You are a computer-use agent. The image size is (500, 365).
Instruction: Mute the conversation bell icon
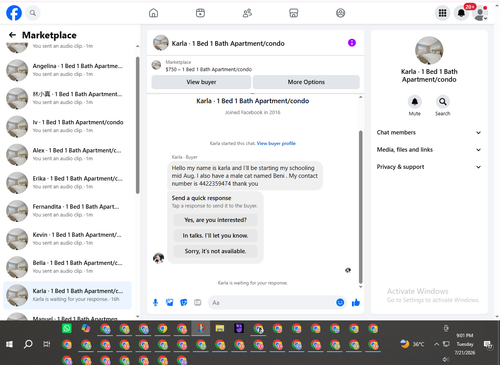click(x=415, y=102)
